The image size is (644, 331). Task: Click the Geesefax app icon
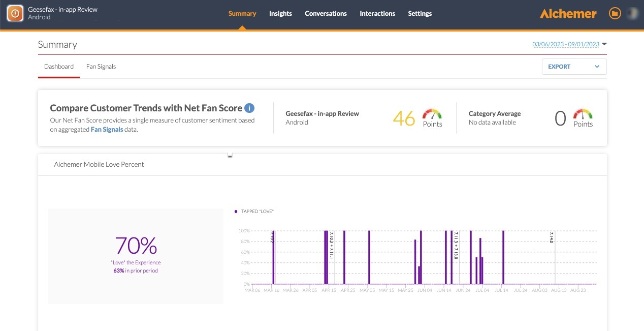pos(15,14)
